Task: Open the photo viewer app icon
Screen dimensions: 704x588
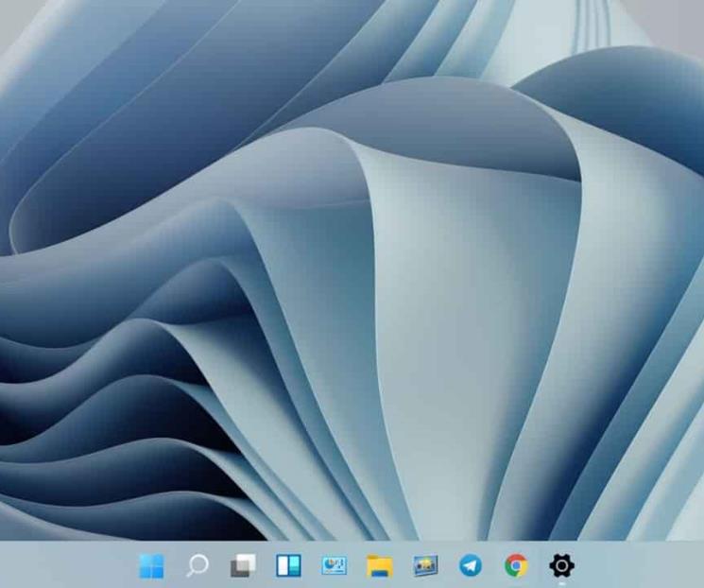Action: click(x=425, y=565)
